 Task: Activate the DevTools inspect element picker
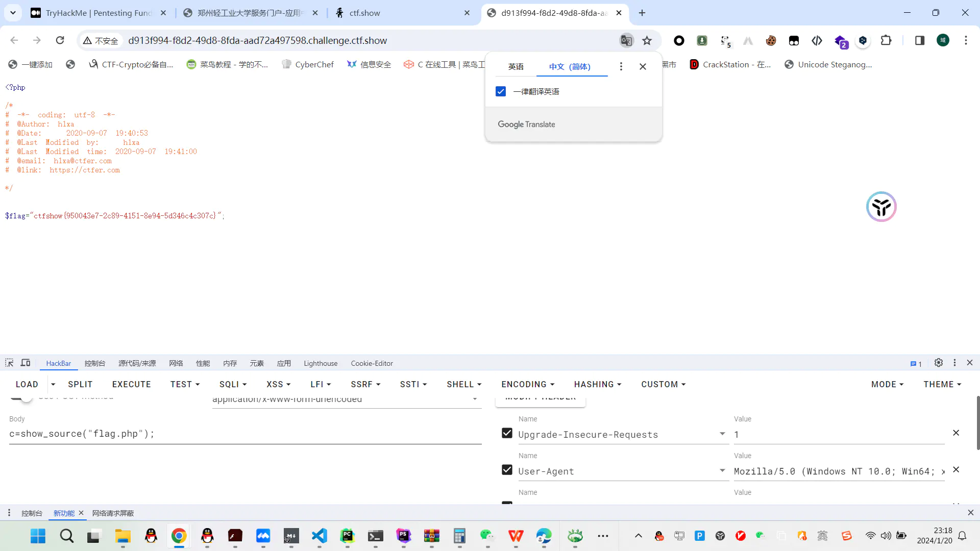[9, 363]
